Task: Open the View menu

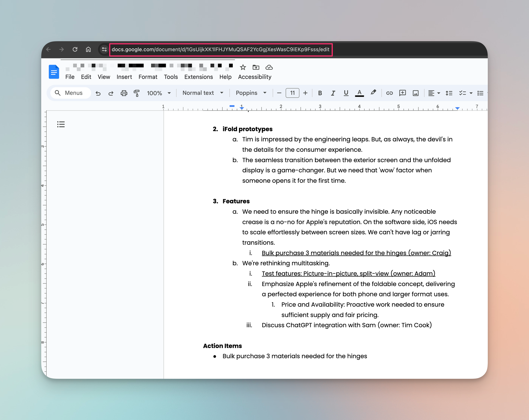Action: tap(104, 77)
